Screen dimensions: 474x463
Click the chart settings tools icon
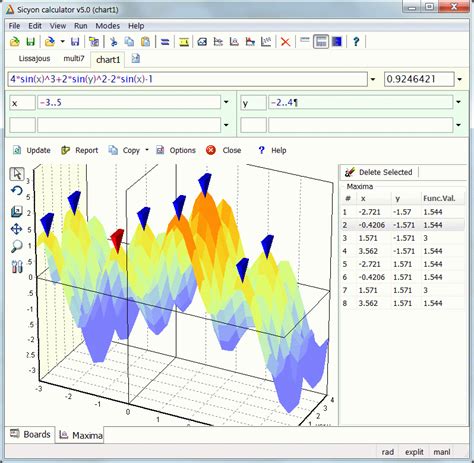[17, 266]
